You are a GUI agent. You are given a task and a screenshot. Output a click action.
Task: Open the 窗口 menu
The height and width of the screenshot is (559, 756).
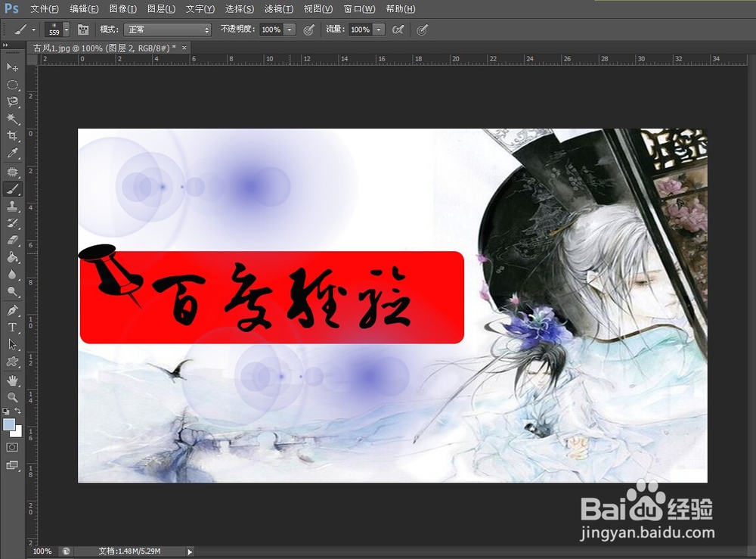tap(361, 8)
